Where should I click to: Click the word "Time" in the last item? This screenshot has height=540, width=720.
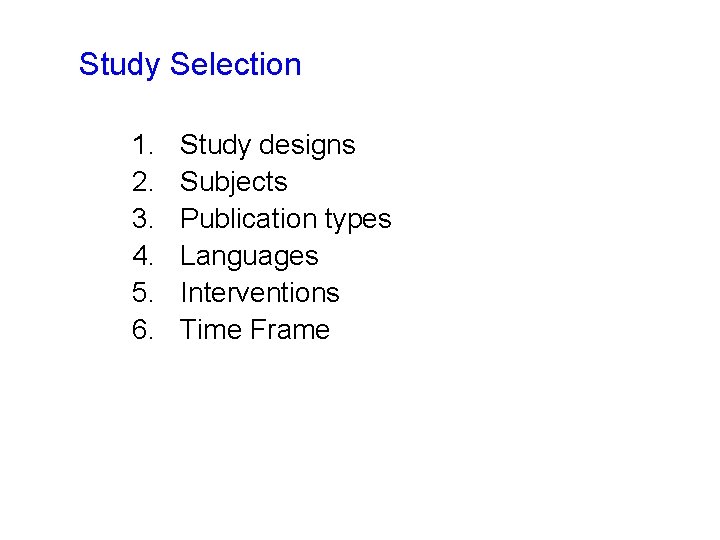point(211,329)
